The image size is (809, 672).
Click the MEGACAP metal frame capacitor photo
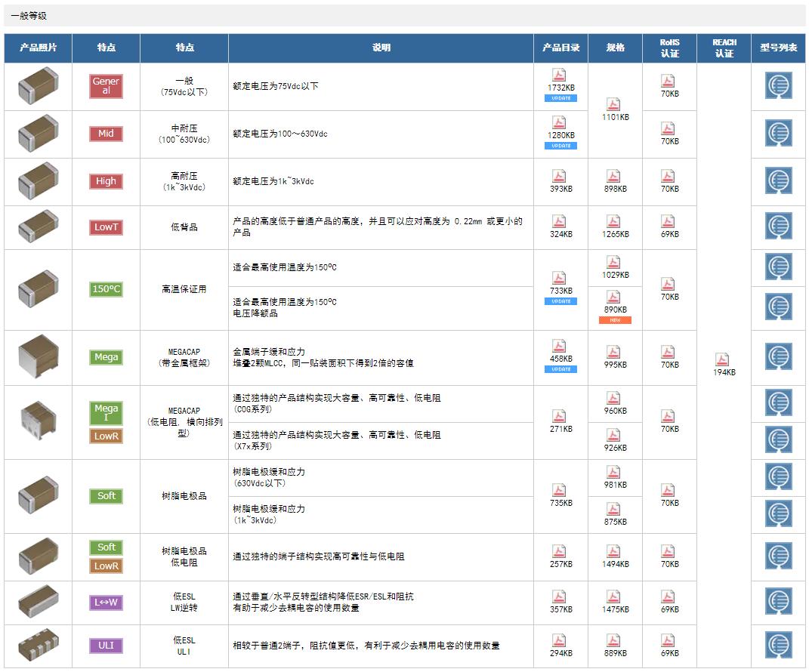[x=38, y=357]
